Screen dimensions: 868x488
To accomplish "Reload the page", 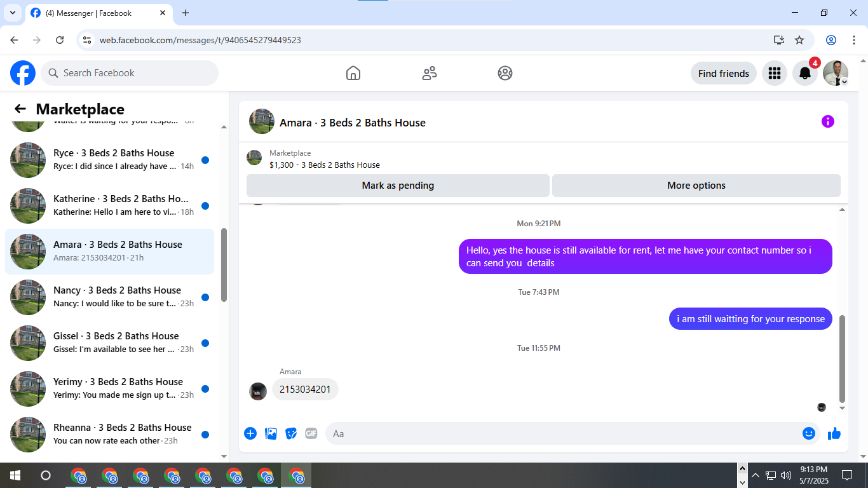I will (x=60, y=40).
